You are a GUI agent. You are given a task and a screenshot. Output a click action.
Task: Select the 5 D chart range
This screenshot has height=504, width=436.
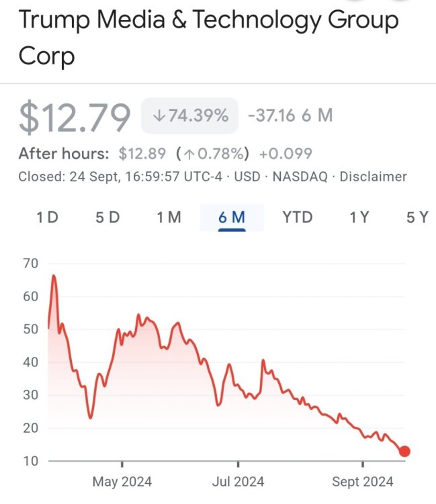(107, 217)
